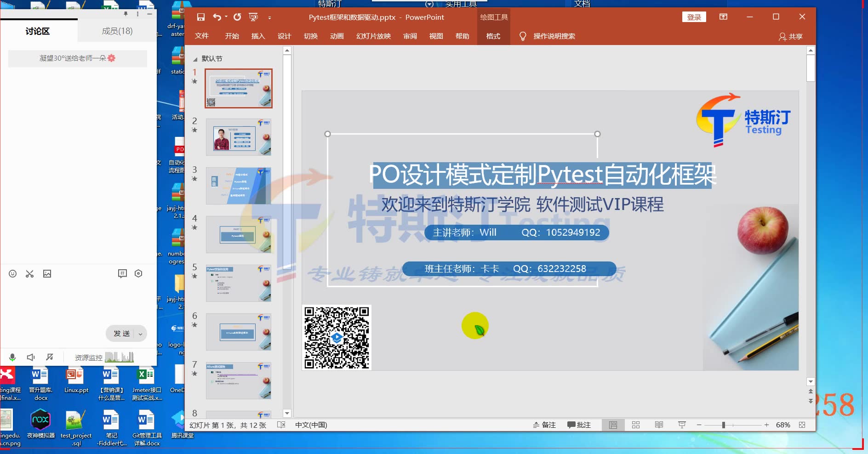Open the emoji picker in discussion panel
Screen dimensions: 868x454
pos(13,273)
